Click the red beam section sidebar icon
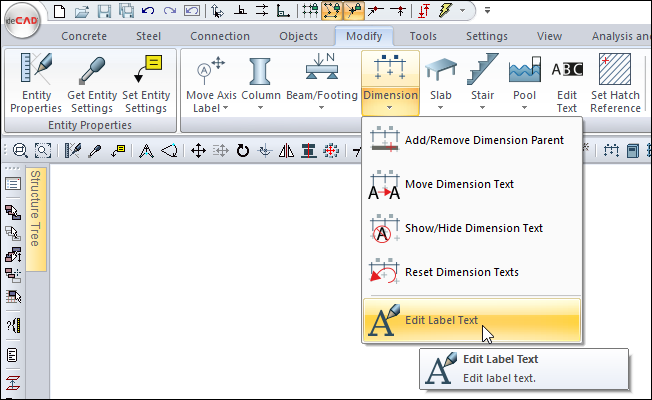Viewport: 652px width, 400px height. click(13, 383)
